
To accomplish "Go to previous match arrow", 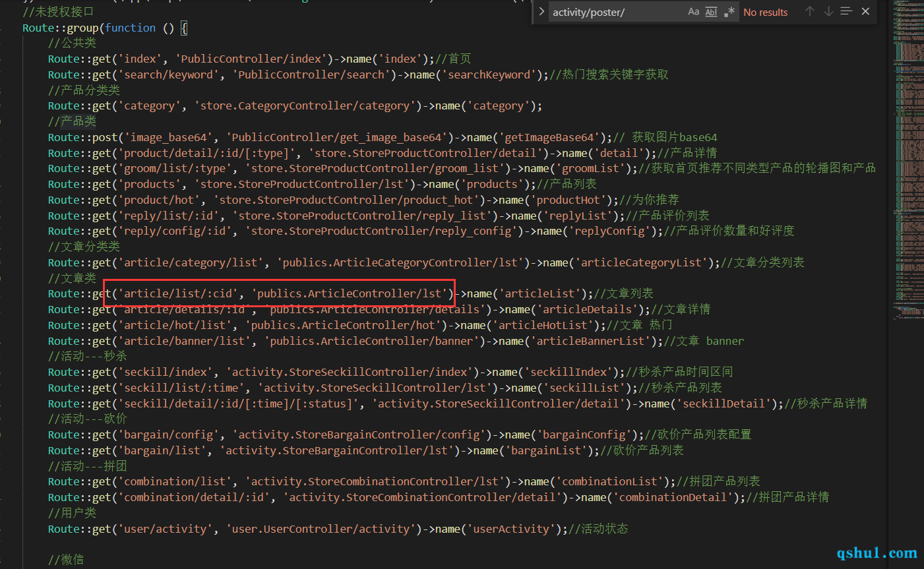I will click(x=810, y=12).
